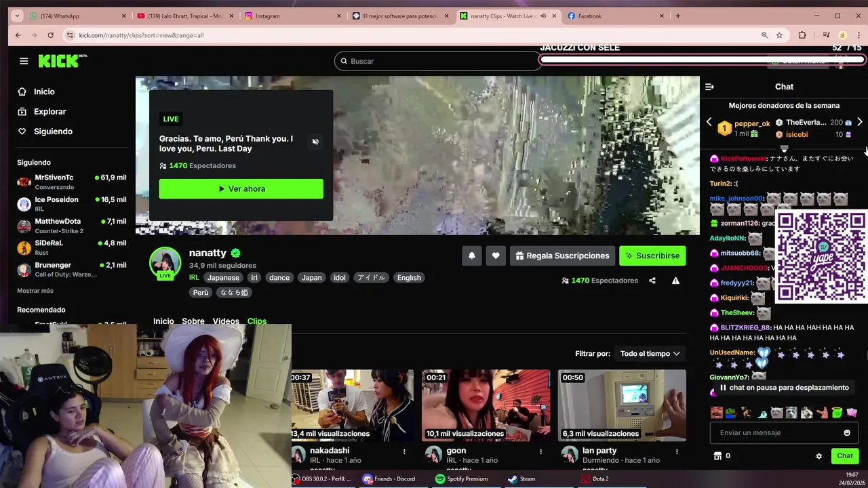Collapse the top donors section
Image resolution: width=868 pixels, height=488 pixels.
(784, 148)
